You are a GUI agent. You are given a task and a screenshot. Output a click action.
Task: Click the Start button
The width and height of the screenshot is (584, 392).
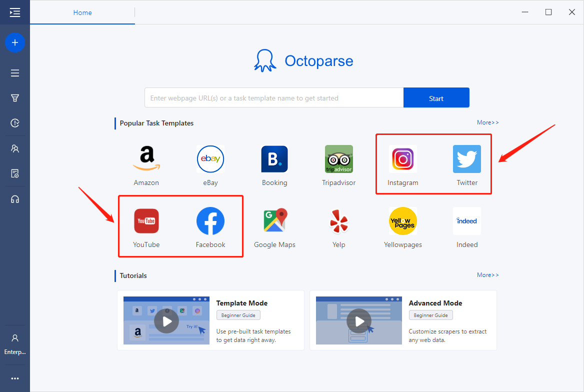coord(436,98)
